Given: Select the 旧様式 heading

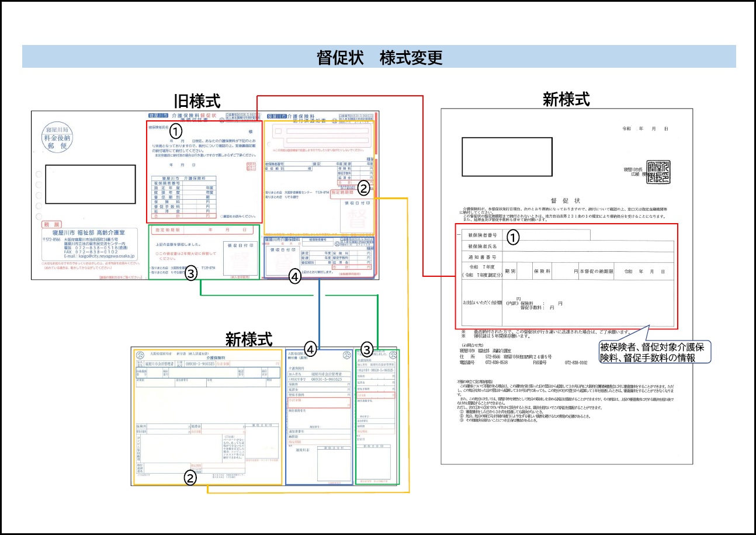Looking at the screenshot, I should (x=197, y=100).
